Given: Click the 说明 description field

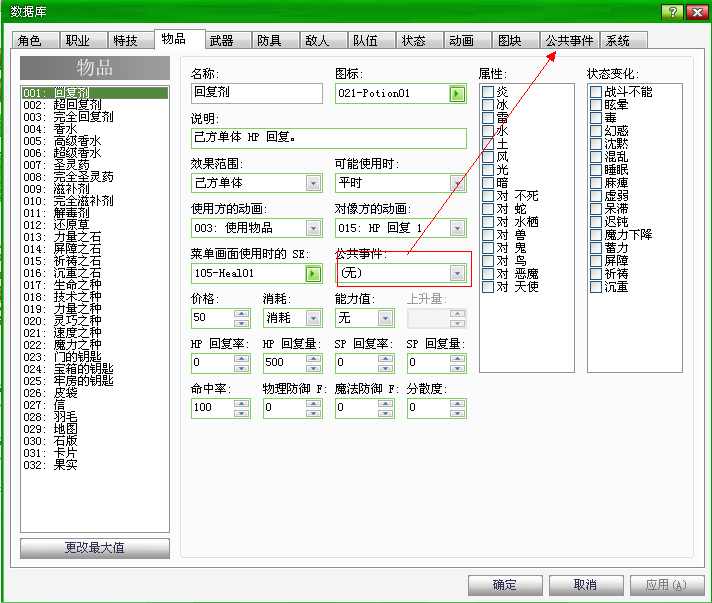Looking at the screenshot, I should 329,138.
